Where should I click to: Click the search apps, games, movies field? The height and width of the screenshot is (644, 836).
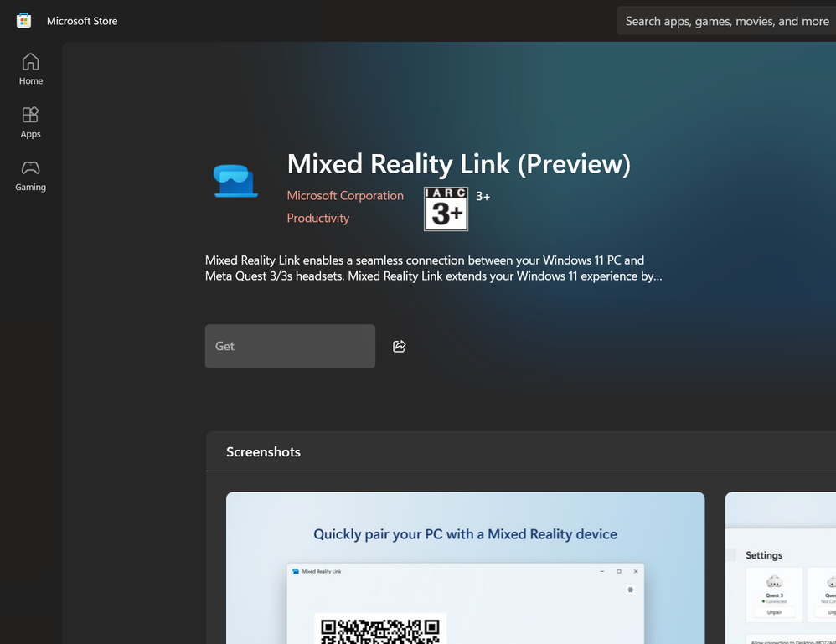coord(726,21)
